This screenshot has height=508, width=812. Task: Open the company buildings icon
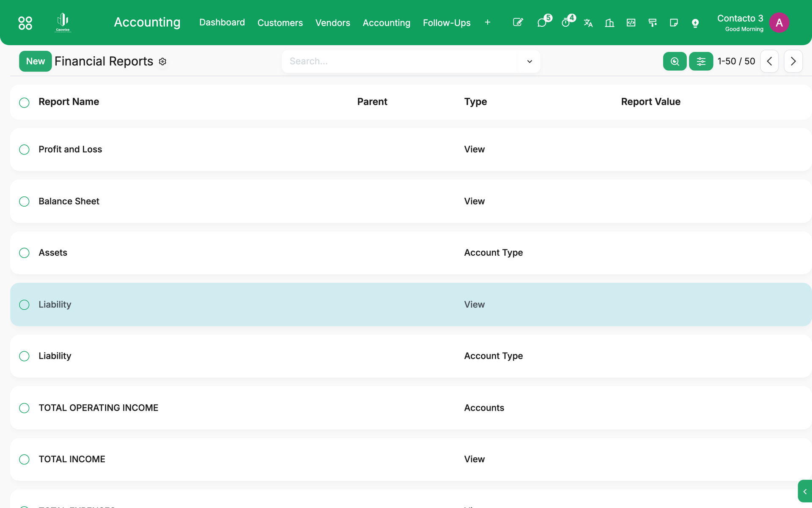pyautogui.click(x=609, y=23)
